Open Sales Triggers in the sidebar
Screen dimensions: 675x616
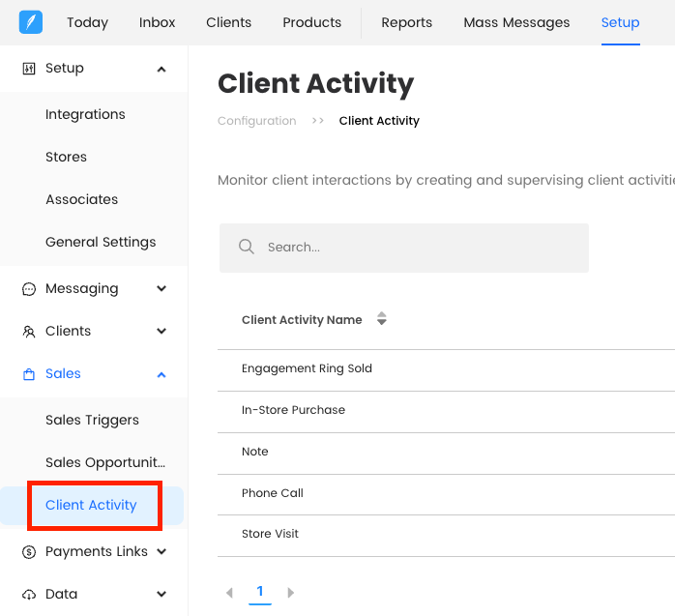pos(92,421)
